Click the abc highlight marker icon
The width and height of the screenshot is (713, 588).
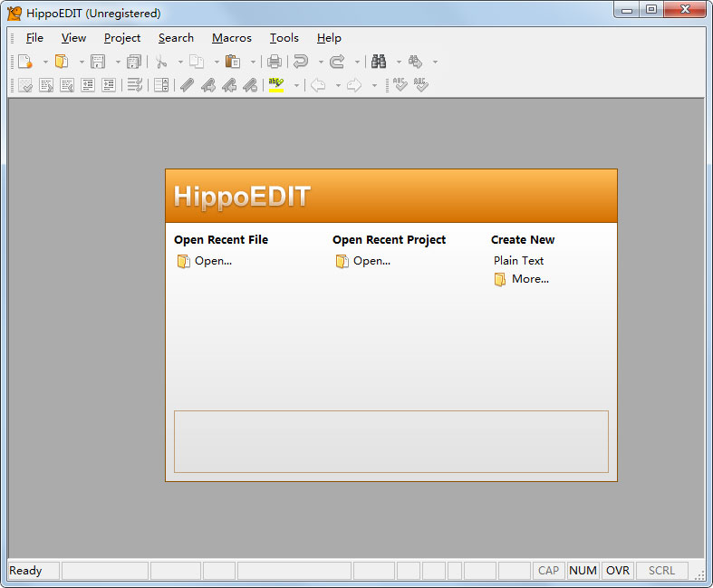pyautogui.click(x=276, y=85)
